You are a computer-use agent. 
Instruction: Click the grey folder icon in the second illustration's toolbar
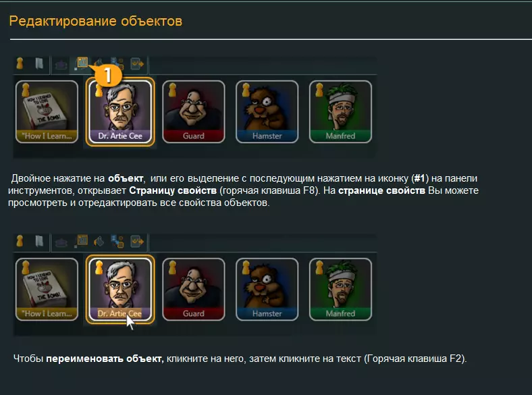coord(39,241)
